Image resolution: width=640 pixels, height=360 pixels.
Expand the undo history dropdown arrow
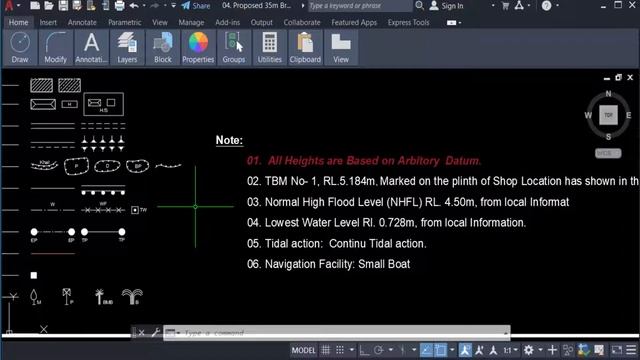click(x=144, y=6)
